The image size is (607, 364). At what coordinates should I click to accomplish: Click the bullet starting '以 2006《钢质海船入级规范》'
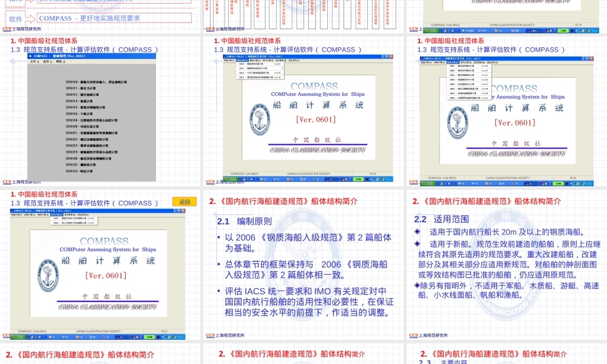tap(308, 243)
